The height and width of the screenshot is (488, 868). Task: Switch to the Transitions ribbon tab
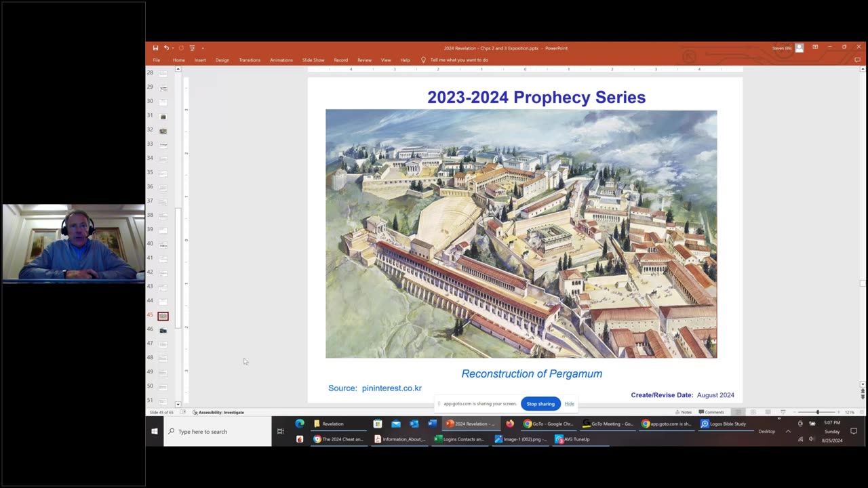tap(250, 60)
